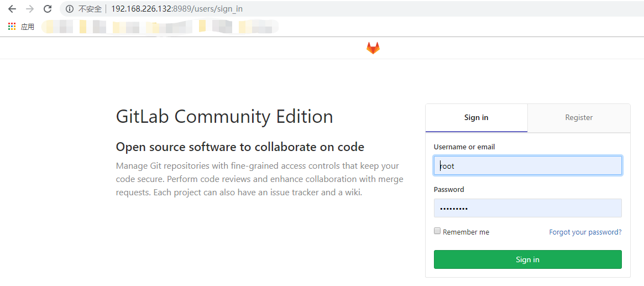Click the Username or email label

pos(464,147)
